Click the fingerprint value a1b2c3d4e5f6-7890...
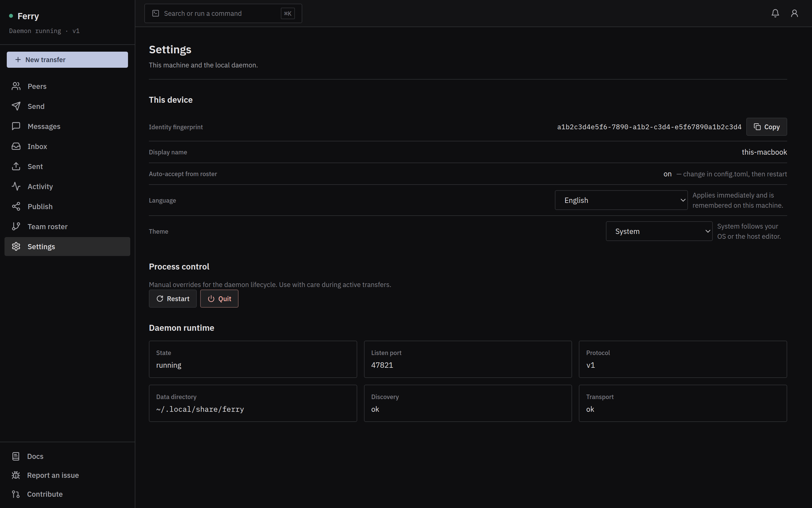Viewport: 812px width, 508px height. click(x=649, y=127)
